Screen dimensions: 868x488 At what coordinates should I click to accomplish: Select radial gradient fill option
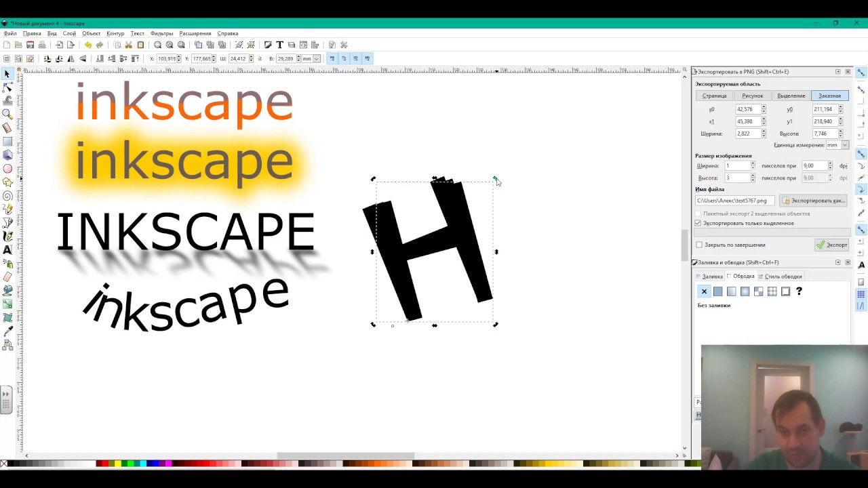click(745, 291)
